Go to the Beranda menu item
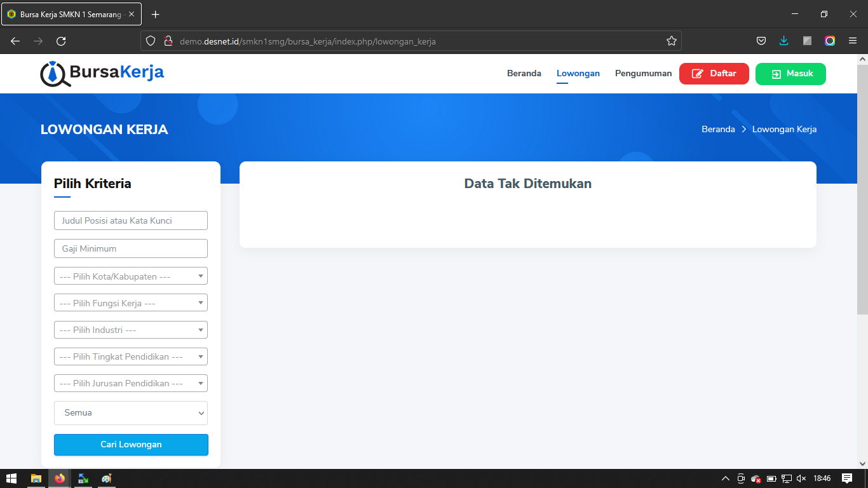Screen dimensions: 868x488 [x=524, y=74]
